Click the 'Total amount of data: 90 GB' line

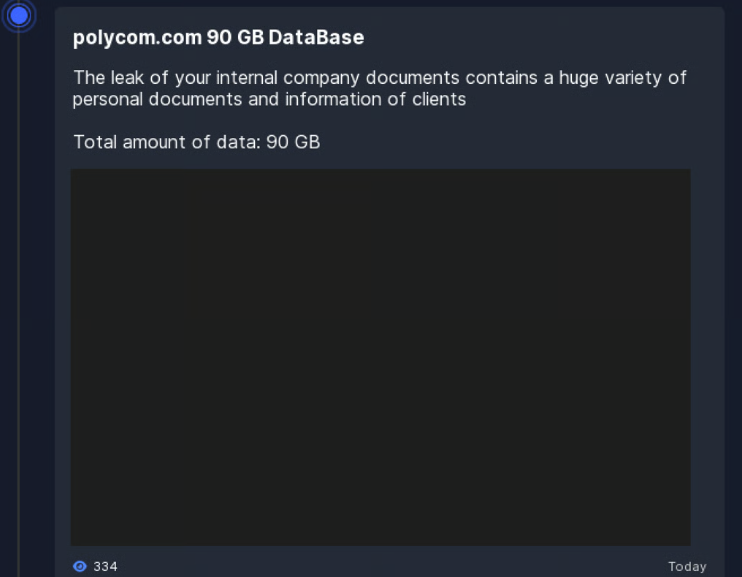tap(196, 142)
